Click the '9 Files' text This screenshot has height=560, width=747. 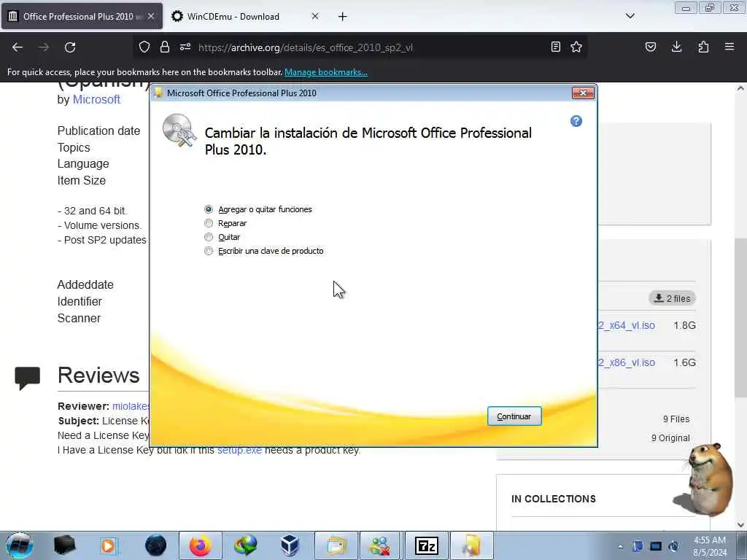click(676, 419)
